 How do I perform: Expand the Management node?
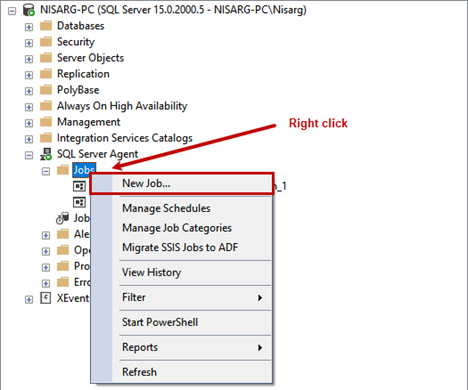point(29,123)
